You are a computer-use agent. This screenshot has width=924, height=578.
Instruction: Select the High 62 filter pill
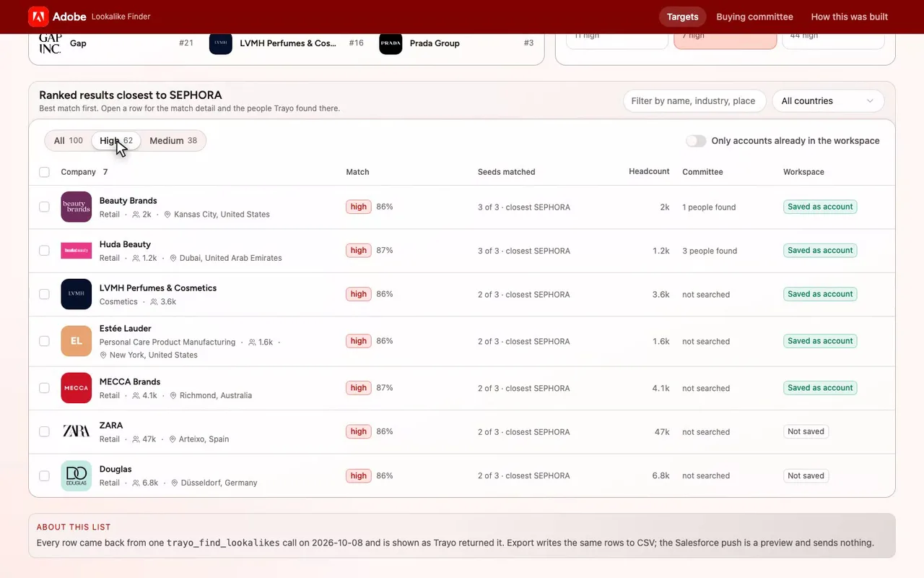coord(116,141)
